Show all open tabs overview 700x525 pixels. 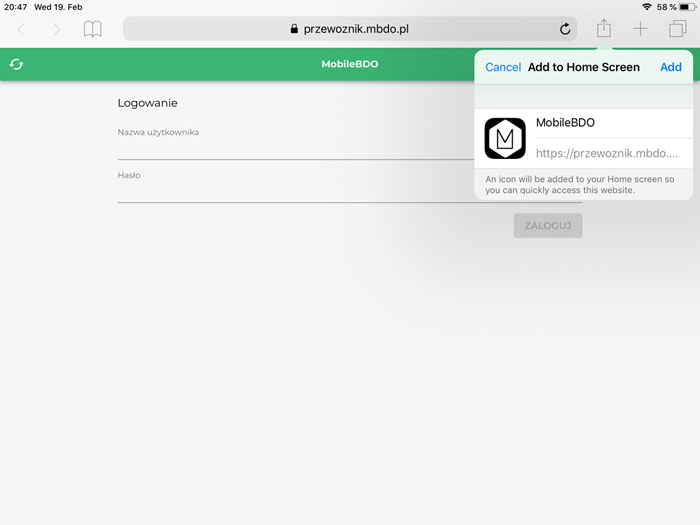click(x=677, y=29)
